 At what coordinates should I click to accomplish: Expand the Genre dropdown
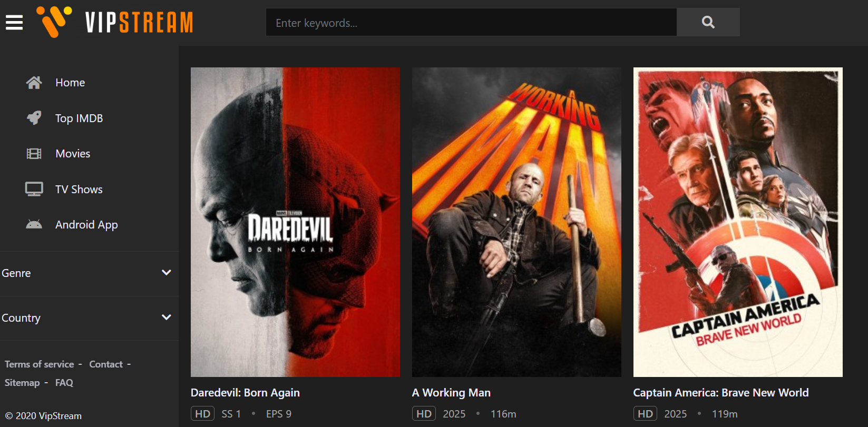166,273
